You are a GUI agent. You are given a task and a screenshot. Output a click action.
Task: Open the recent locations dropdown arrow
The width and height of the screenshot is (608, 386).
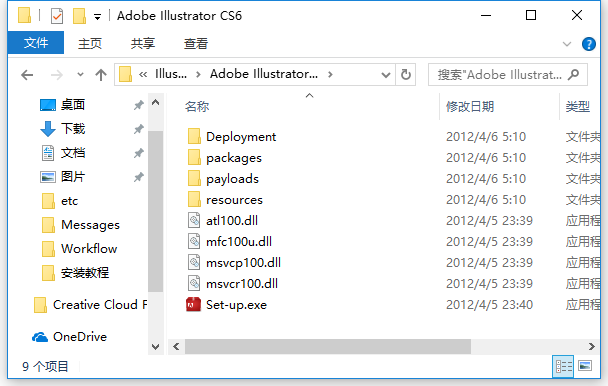point(80,74)
